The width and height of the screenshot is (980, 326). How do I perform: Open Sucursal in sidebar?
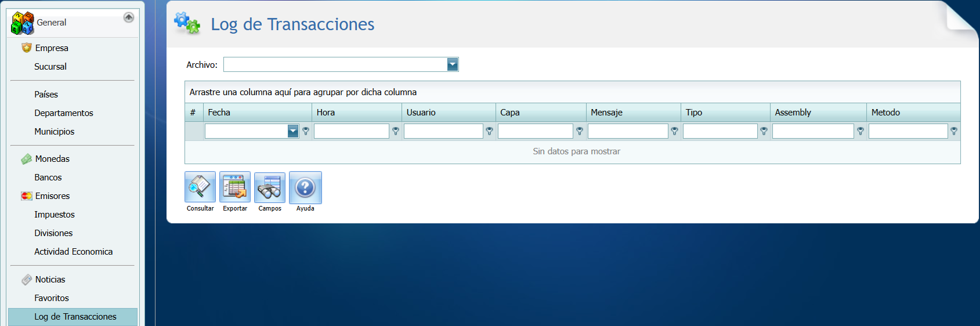point(50,67)
